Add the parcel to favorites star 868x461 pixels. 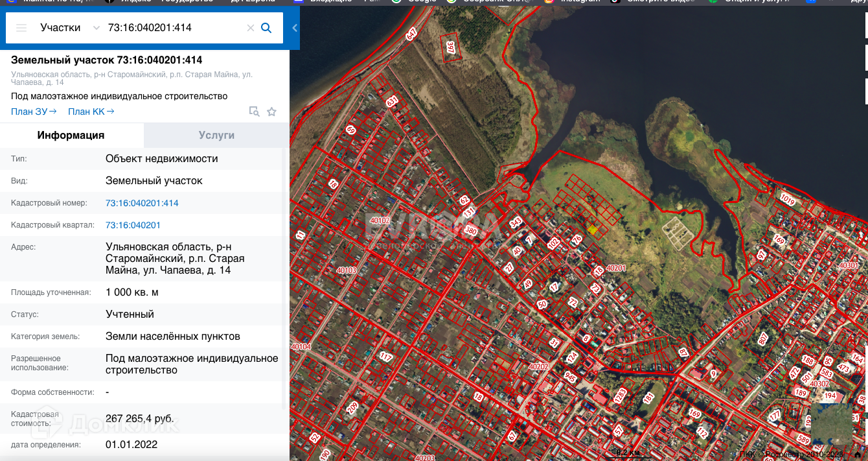271,112
